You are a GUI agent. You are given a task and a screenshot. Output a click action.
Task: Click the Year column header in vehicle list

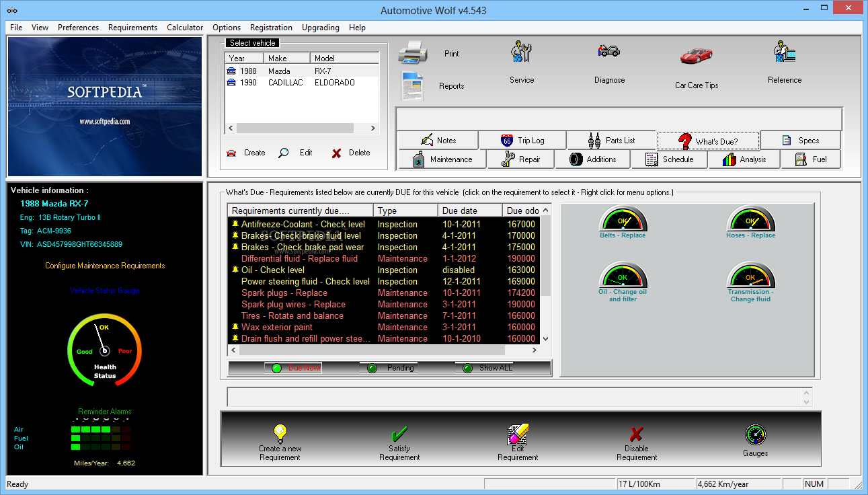click(x=245, y=59)
